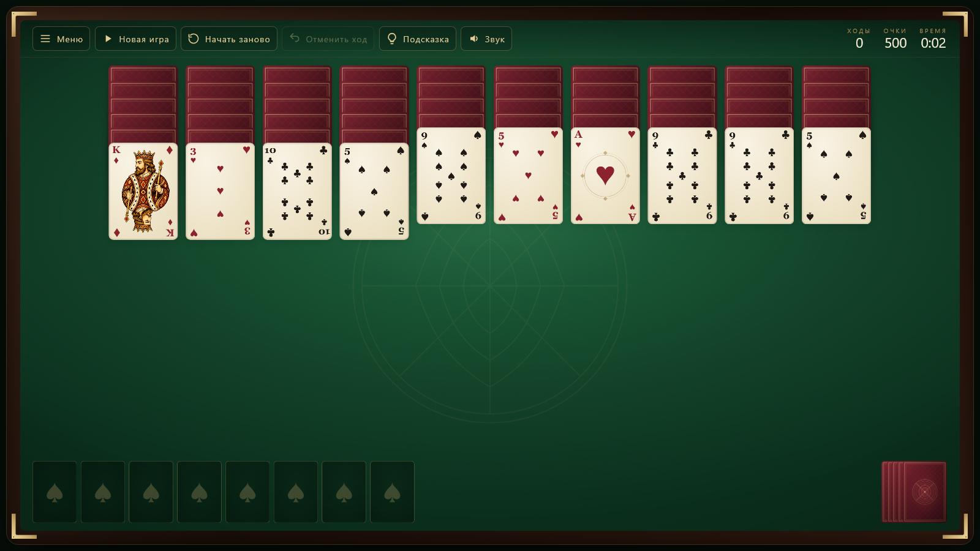Screen dimensions: 980x551
Task: Select the 9 of spades card
Action: point(451,176)
